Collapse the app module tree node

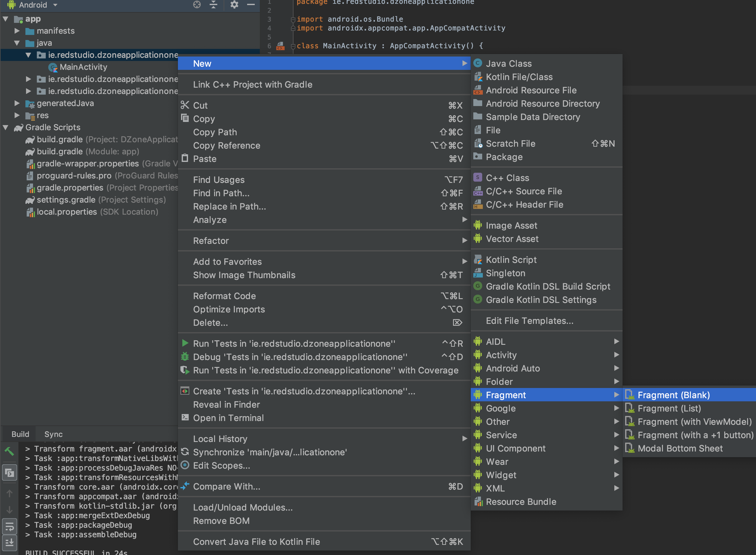click(6, 19)
